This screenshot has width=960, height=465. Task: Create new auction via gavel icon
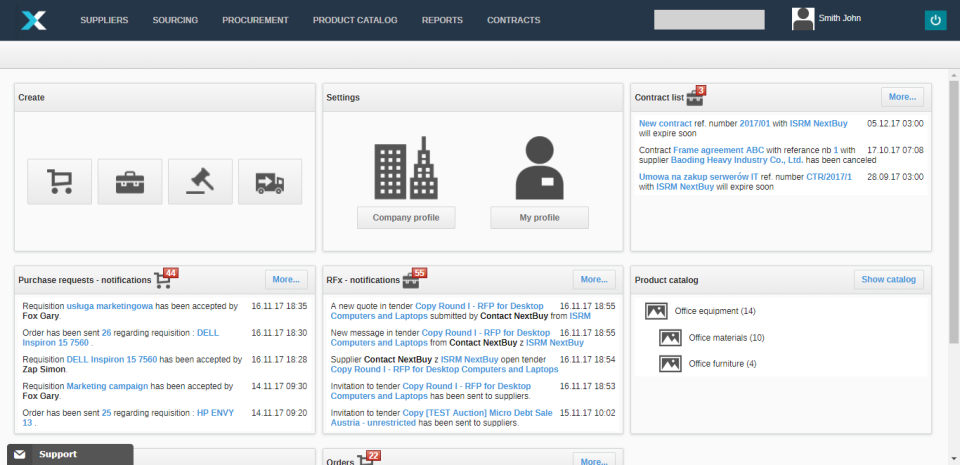click(200, 182)
